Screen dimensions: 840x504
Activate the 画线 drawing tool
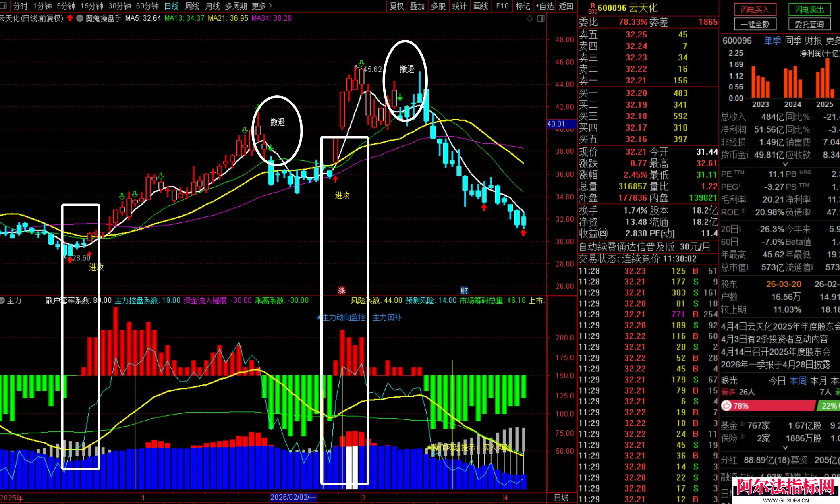click(481, 6)
